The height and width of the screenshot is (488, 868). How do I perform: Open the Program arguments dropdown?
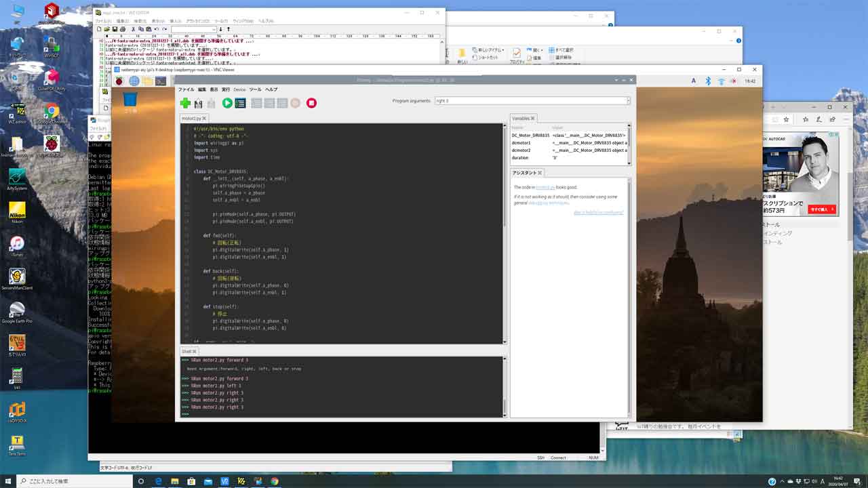627,100
